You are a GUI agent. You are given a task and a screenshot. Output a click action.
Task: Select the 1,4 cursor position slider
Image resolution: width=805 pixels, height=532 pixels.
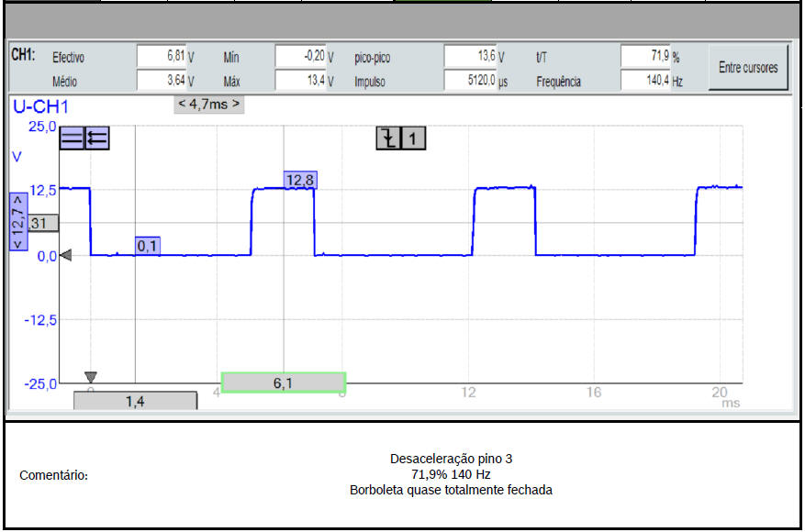135,401
